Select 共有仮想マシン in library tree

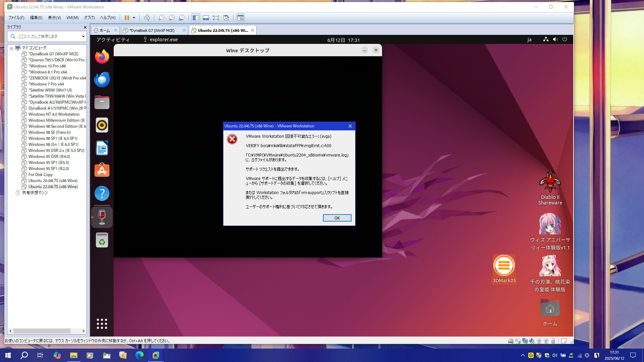[x=35, y=193]
